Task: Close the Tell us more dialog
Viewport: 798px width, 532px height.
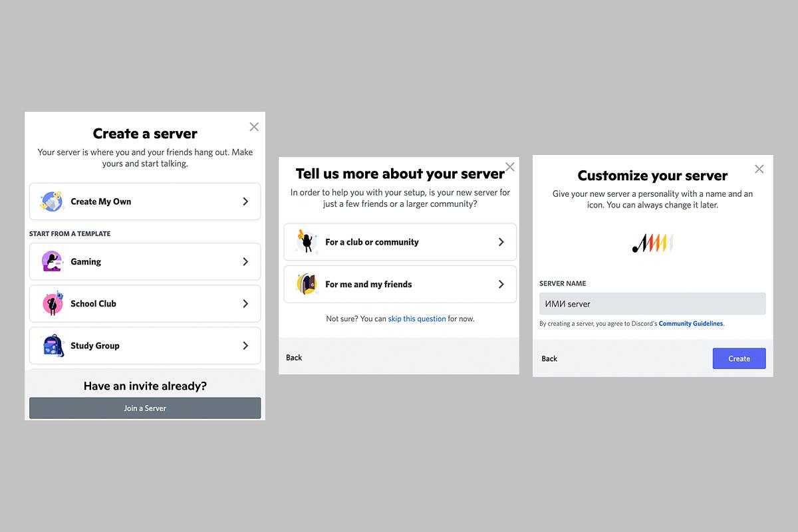Action: point(510,167)
